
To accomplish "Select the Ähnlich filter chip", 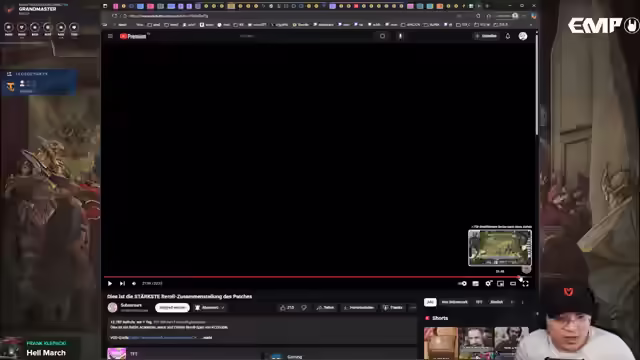I will 496,302.
